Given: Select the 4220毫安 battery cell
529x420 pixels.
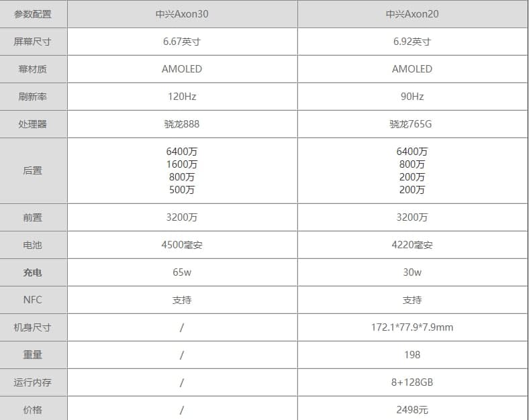Looking at the screenshot, I should click(412, 245).
